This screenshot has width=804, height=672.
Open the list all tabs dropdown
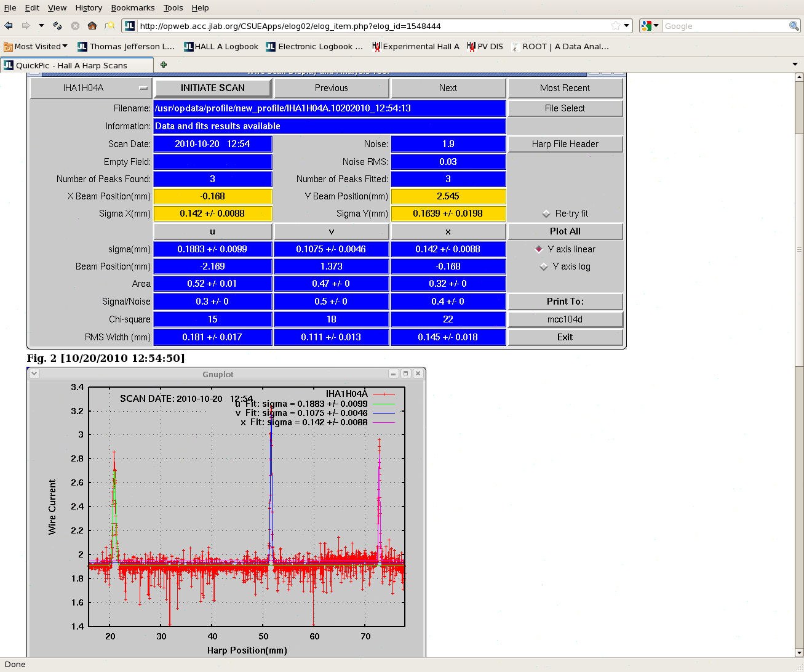pos(795,65)
